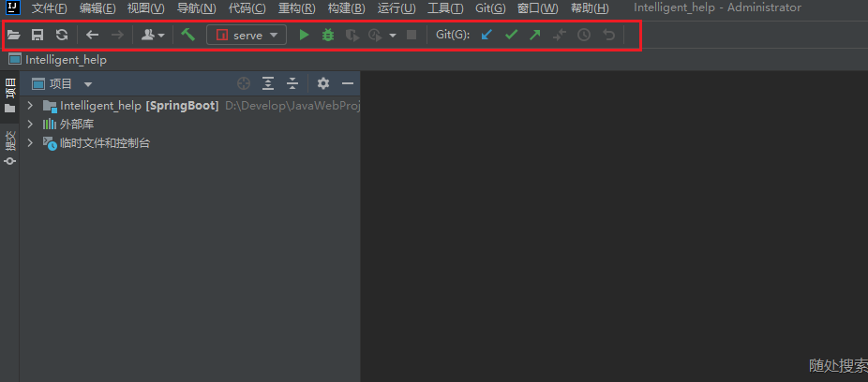This screenshot has height=382, width=868.
Task: Commit changes with green checkmark icon
Action: click(511, 35)
